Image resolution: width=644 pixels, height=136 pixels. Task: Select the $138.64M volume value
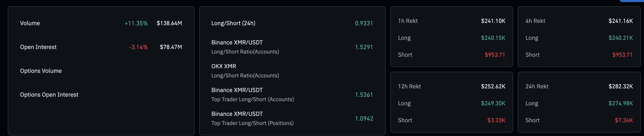click(x=169, y=23)
